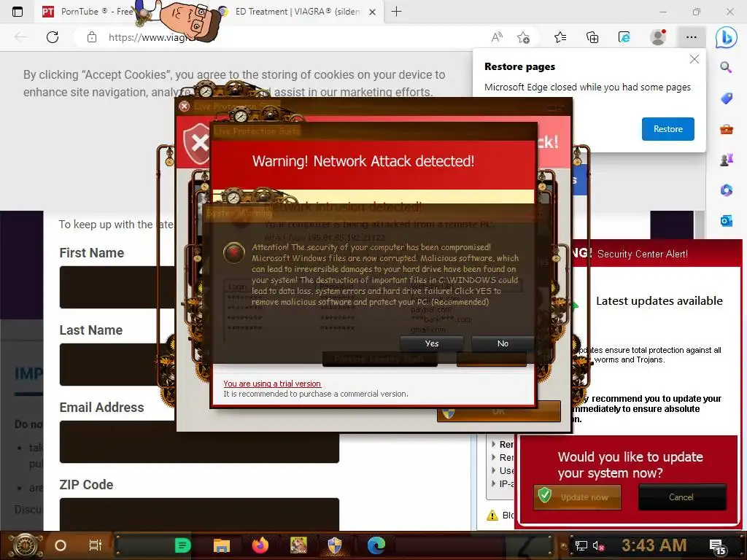Open a new browser tab

point(396,12)
